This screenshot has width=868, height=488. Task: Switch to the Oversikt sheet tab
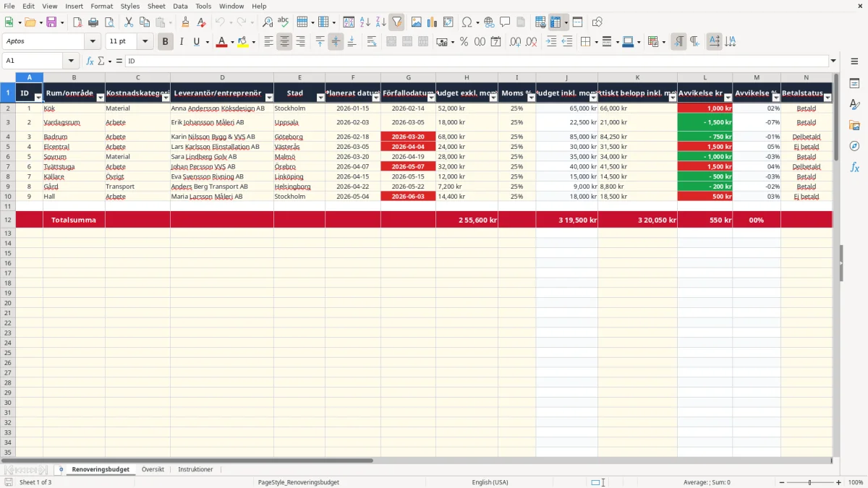(153, 469)
